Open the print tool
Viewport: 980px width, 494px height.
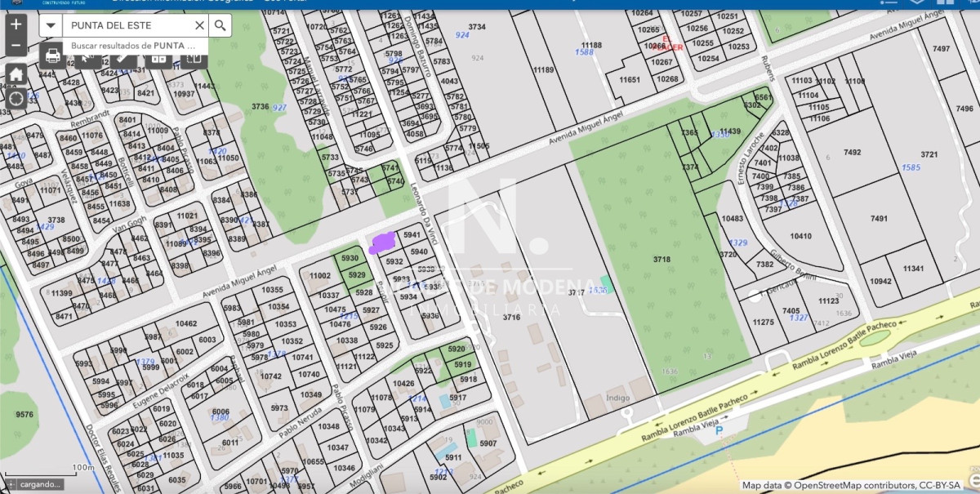pos(53,56)
